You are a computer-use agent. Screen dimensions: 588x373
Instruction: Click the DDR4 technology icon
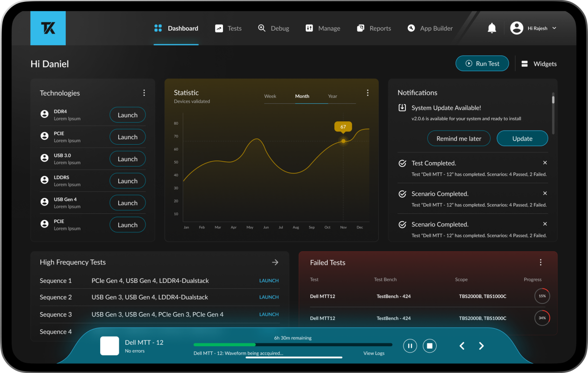click(44, 114)
